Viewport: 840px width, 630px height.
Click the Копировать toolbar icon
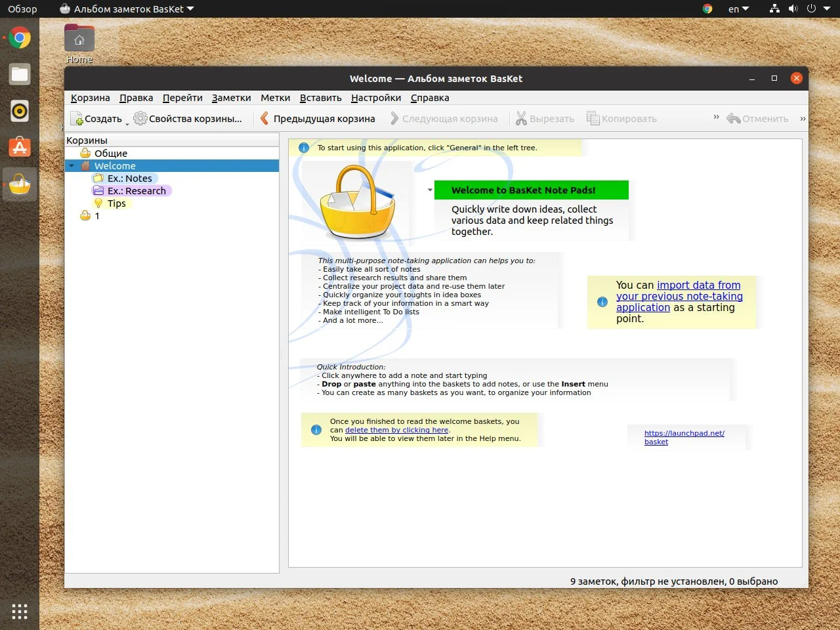click(x=593, y=119)
